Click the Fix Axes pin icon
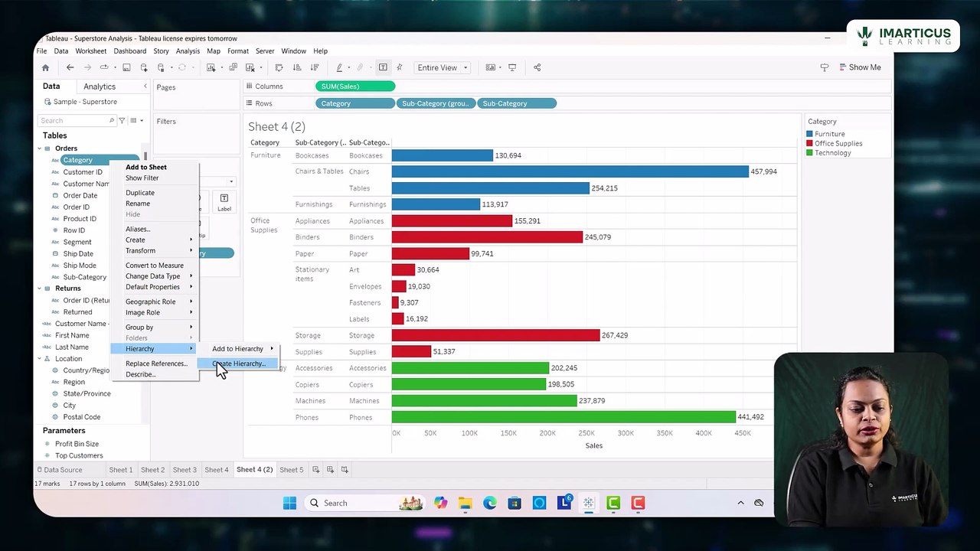The height and width of the screenshot is (551, 980). click(399, 67)
